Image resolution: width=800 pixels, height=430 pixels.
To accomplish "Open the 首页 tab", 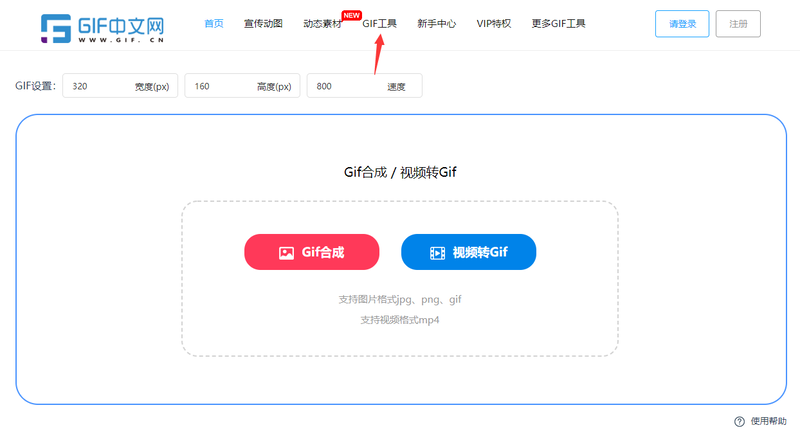I will pos(214,24).
